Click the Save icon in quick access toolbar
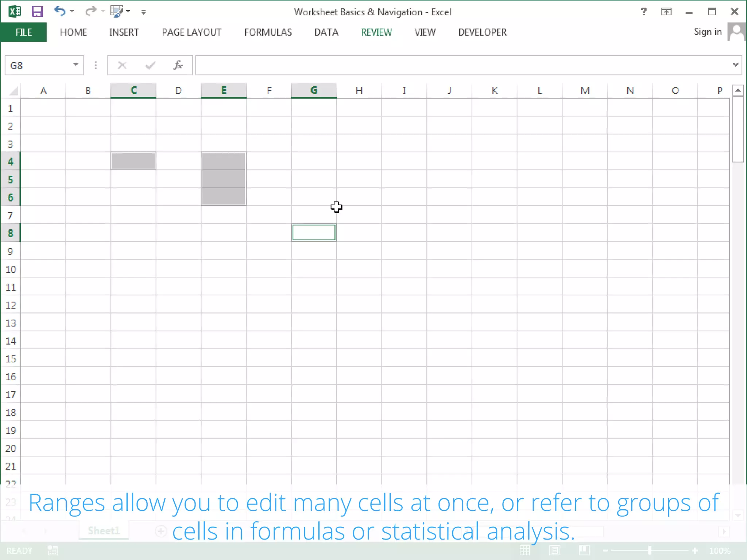The width and height of the screenshot is (747, 560). point(37,12)
